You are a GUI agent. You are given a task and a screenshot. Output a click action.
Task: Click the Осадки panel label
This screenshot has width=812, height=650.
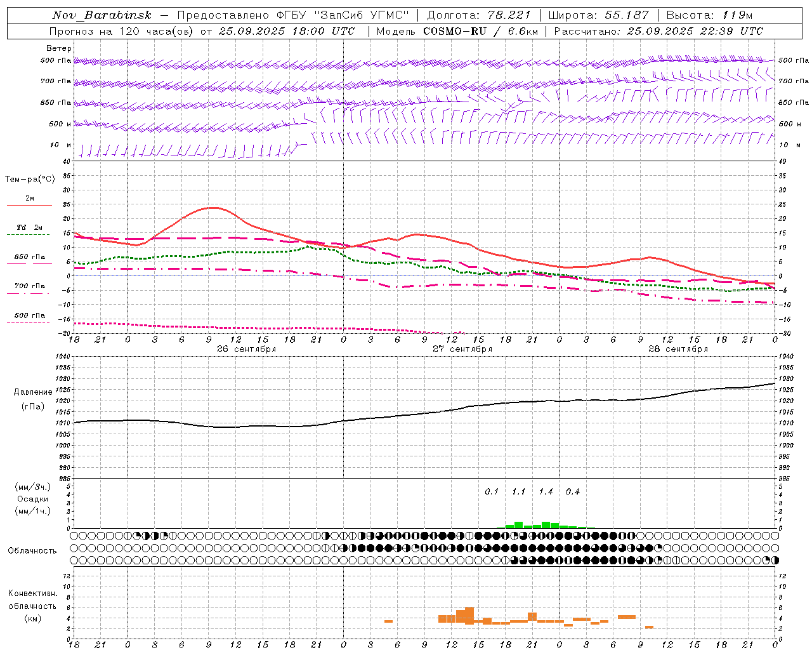[33, 499]
